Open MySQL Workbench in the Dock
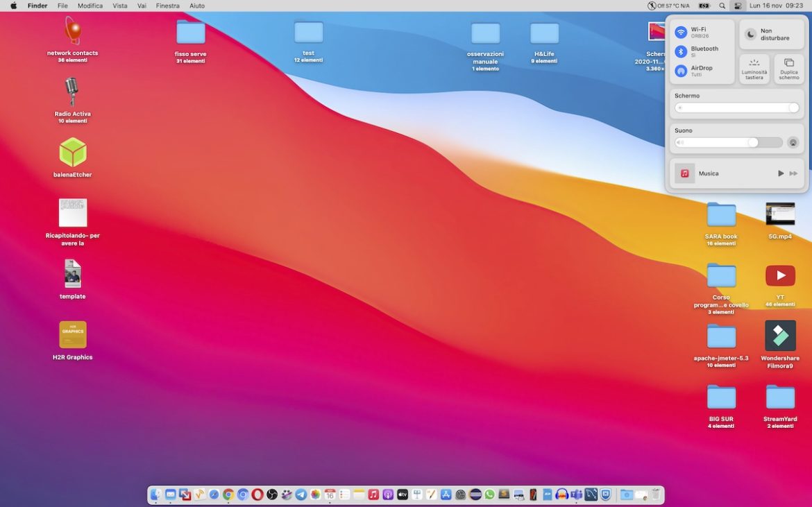The image size is (812, 507). [x=591, y=495]
